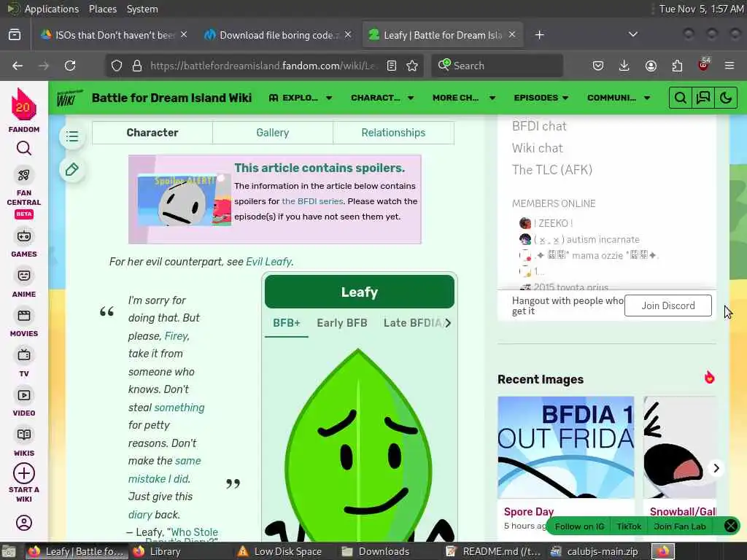This screenshot has height=560, width=747.
Task: Click the Fandom sidebar search icon
Action: [x=24, y=149]
